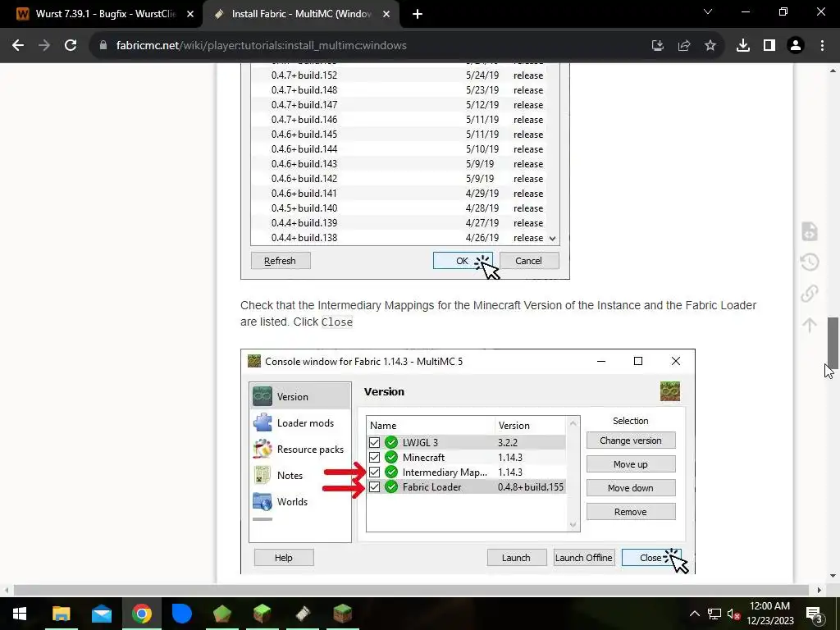Click the scroll down arrow

(833, 576)
